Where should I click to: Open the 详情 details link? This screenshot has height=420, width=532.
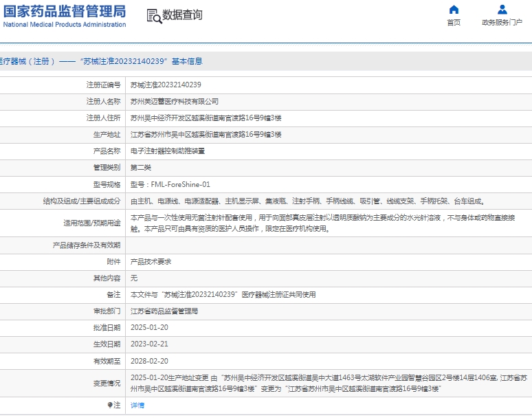(x=137, y=405)
